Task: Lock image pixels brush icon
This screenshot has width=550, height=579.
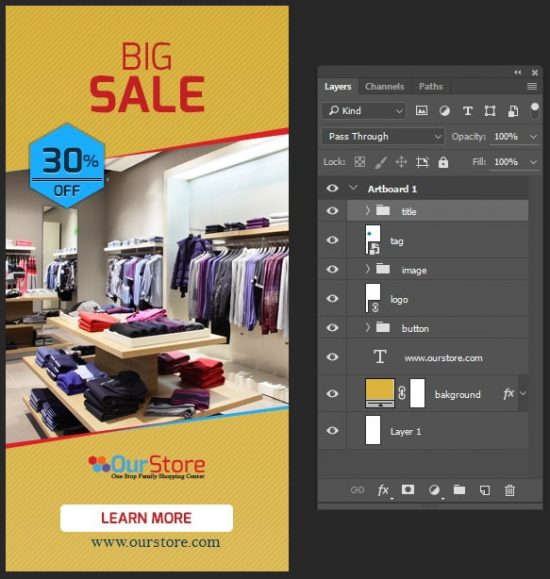Action: pos(380,162)
